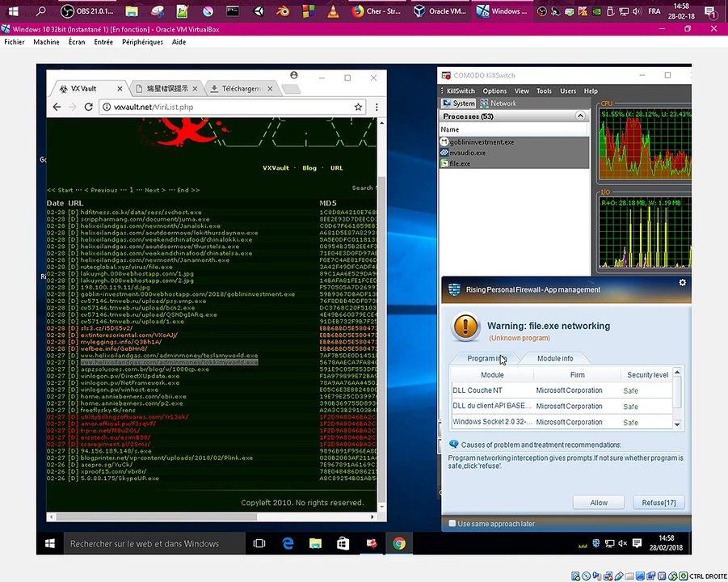Open the VirtualBox Fichier menu
The image size is (728, 582).
click(15, 42)
